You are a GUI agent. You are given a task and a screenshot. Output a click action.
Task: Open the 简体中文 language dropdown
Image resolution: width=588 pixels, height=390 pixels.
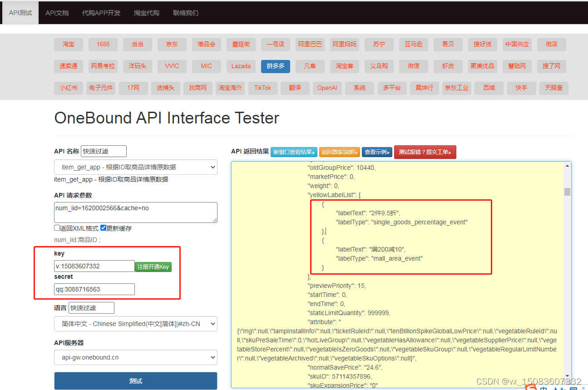[136, 324]
